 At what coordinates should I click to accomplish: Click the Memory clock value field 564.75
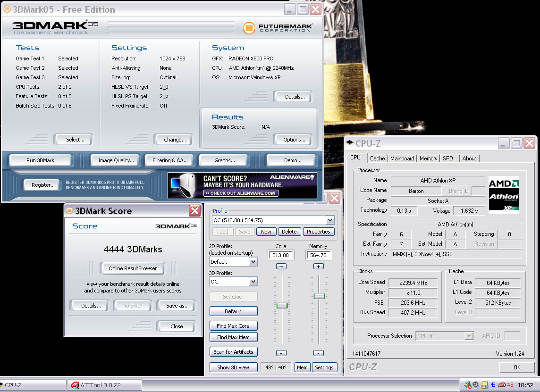coord(318,255)
